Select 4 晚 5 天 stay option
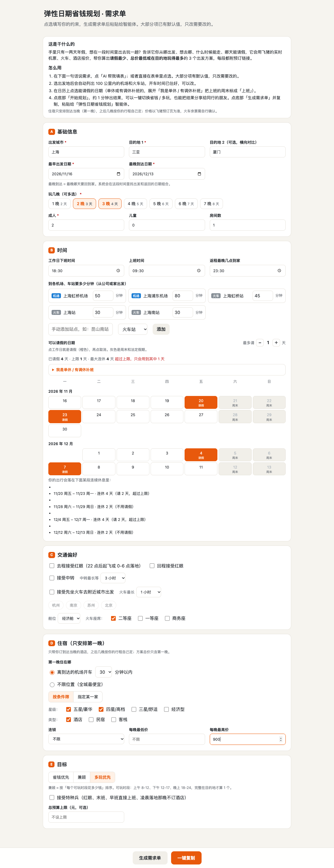The image size is (334, 868). [x=135, y=204]
